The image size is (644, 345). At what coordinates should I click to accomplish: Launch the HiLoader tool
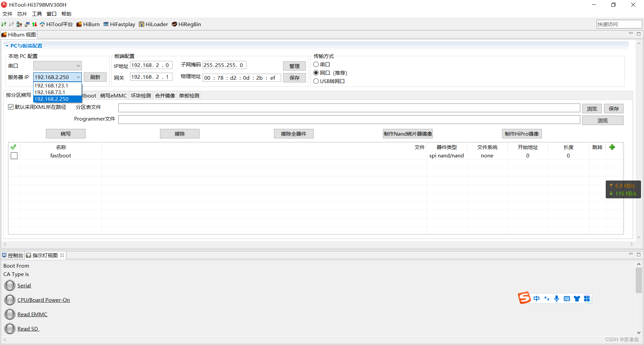pos(153,24)
